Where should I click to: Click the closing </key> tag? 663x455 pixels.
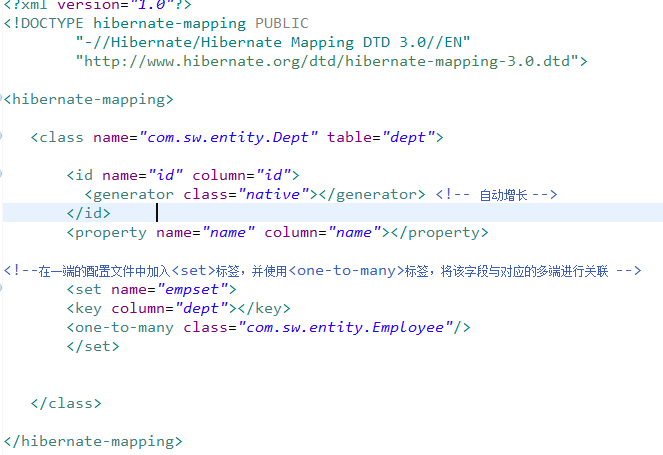264,309
